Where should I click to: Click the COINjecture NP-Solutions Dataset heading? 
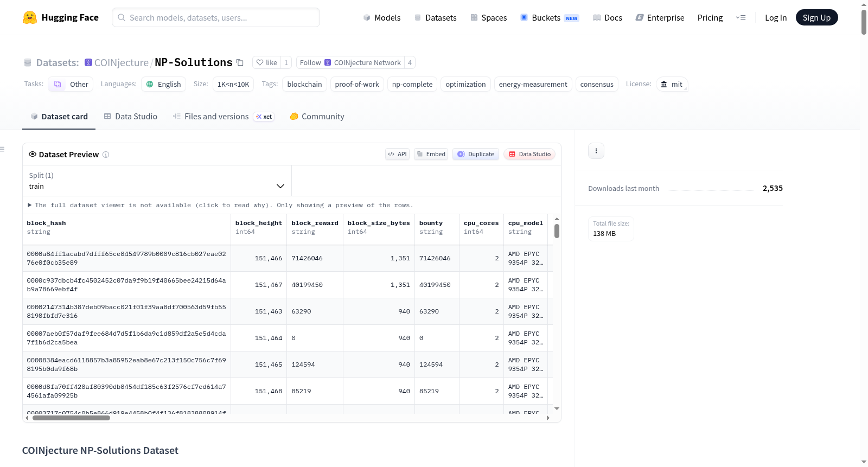[x=100, y=451]
